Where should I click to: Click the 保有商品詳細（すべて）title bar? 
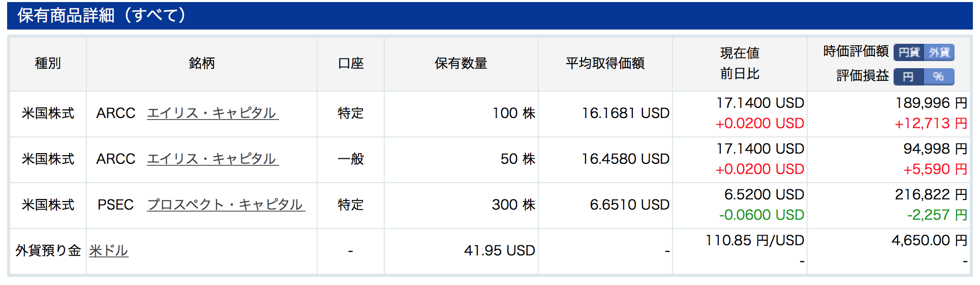point(490,15)
